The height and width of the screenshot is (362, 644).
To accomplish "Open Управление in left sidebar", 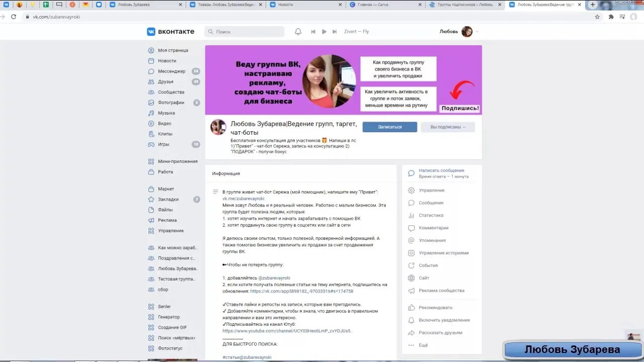I will coord(171,231).
